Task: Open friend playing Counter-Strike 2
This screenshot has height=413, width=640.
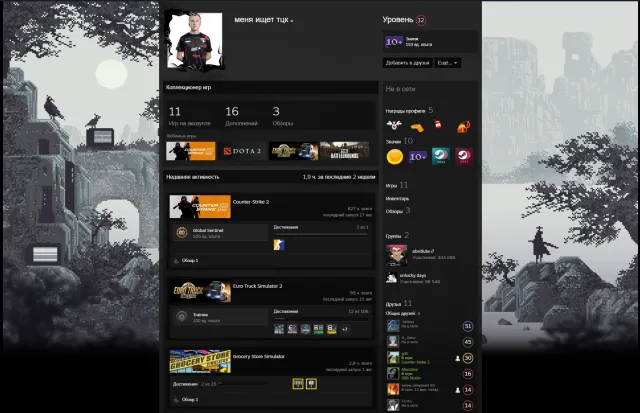Action: tap(430, 358)
